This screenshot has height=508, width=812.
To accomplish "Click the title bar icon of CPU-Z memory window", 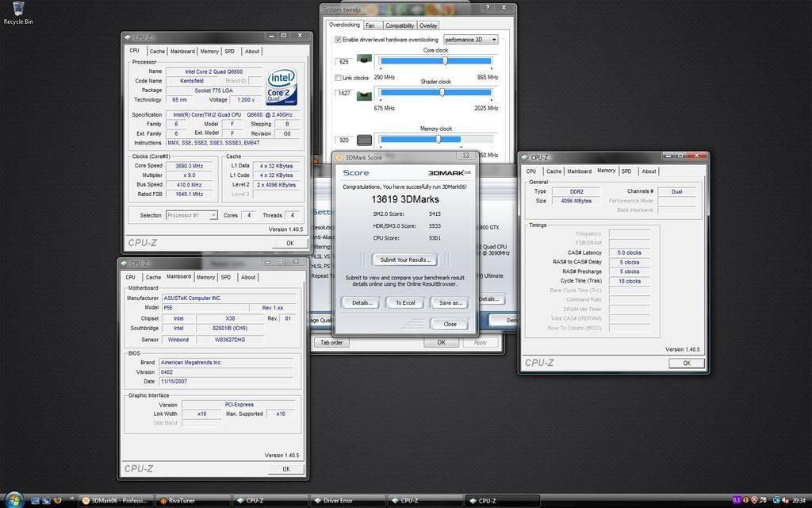I will tap(525, 157).
